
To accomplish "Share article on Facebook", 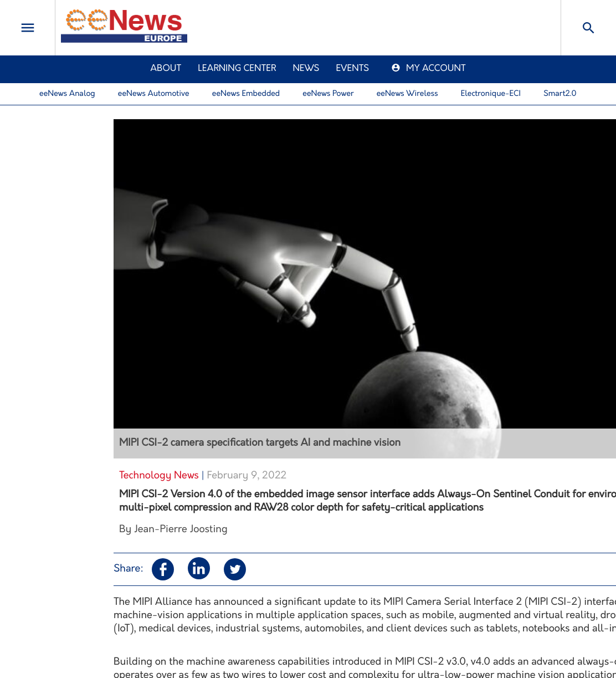I will 163,569.
